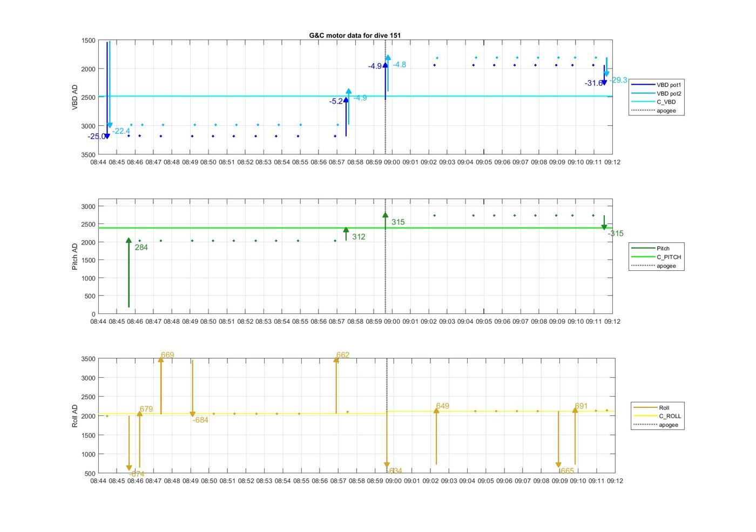Click the '08:44' time tick under VBD plot
The height and width of the screenshot is (532, 756).
pyautogui.click(x=98, y=162)
